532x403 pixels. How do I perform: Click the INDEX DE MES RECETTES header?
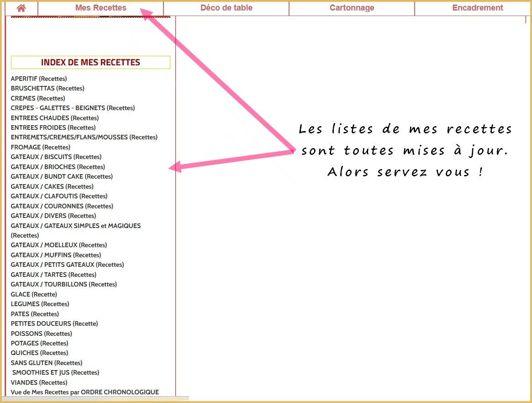[x=90, y=63]
